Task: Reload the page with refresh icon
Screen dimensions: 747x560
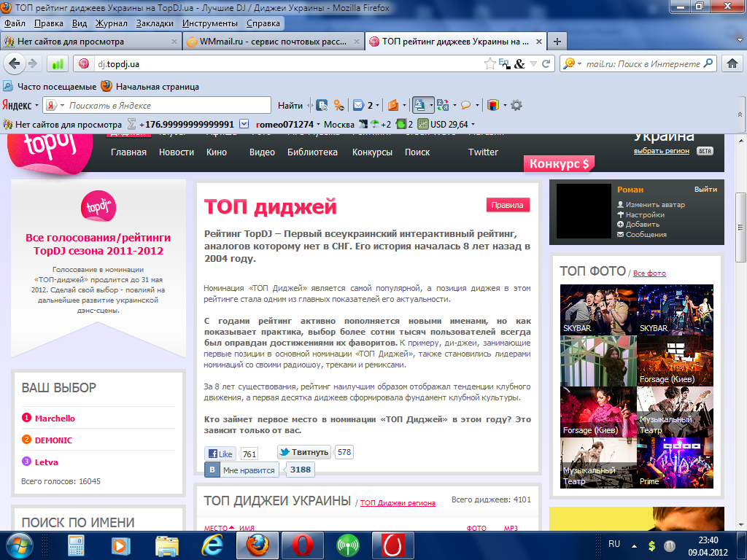Action: tap(546, 63)
